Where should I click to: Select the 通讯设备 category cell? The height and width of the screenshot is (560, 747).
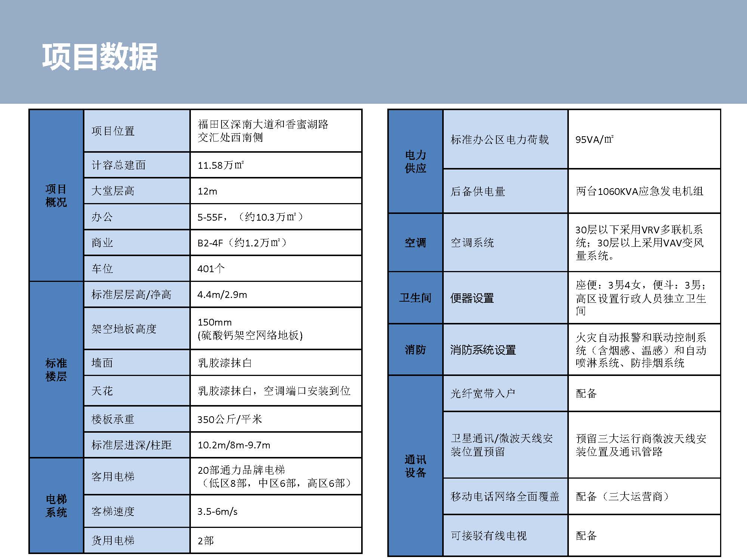pyautogui.click(x=415, y=466)
